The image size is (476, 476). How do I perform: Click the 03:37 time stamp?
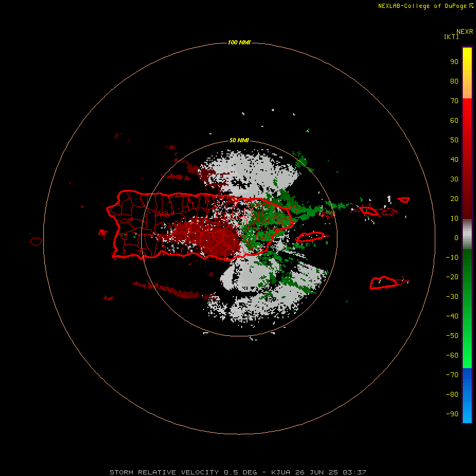(354, 472)
